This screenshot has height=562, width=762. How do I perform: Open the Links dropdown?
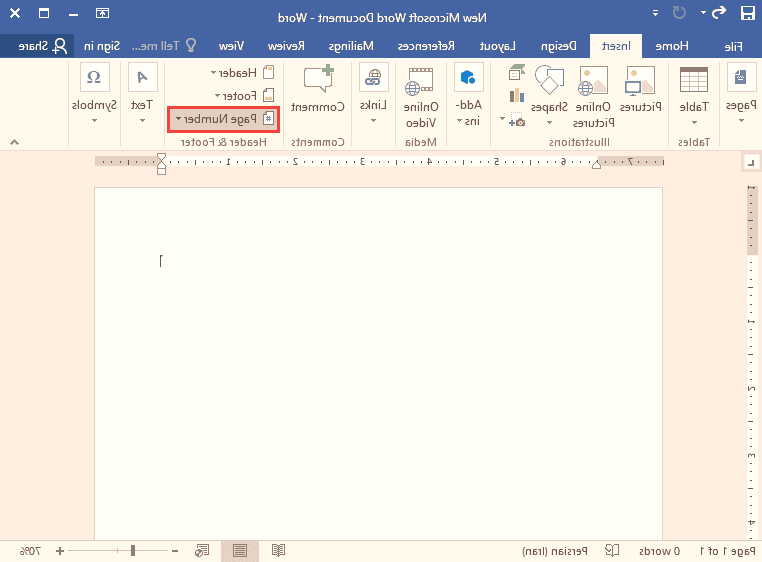373,94
